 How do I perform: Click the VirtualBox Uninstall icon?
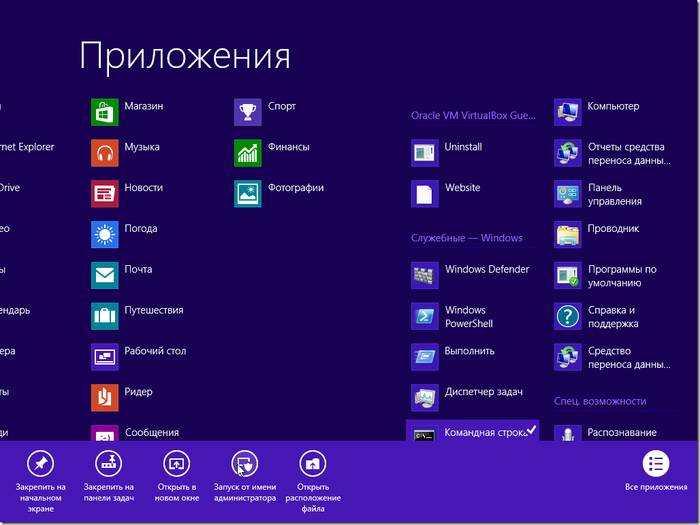click(x=425, y=153)
